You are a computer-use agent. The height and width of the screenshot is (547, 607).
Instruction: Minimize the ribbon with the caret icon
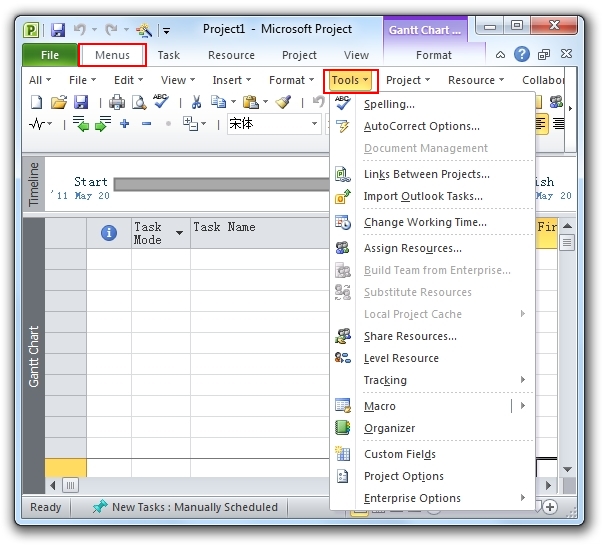500,55
